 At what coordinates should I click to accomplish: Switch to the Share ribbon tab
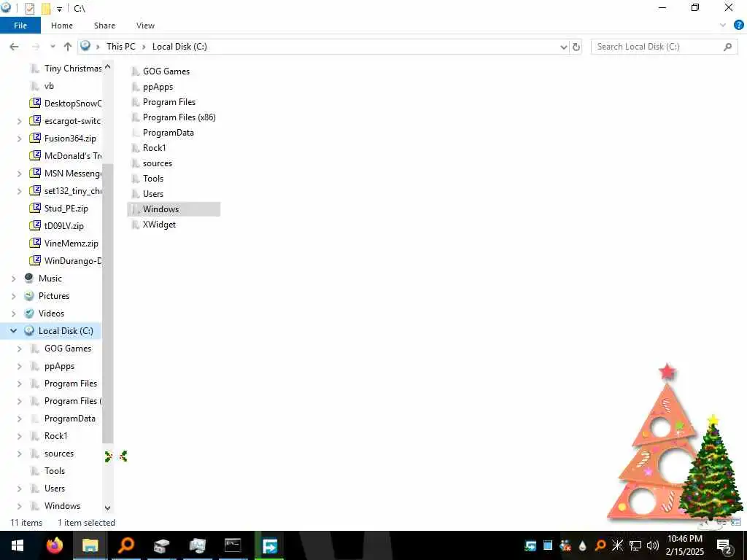tap(104, 26)
